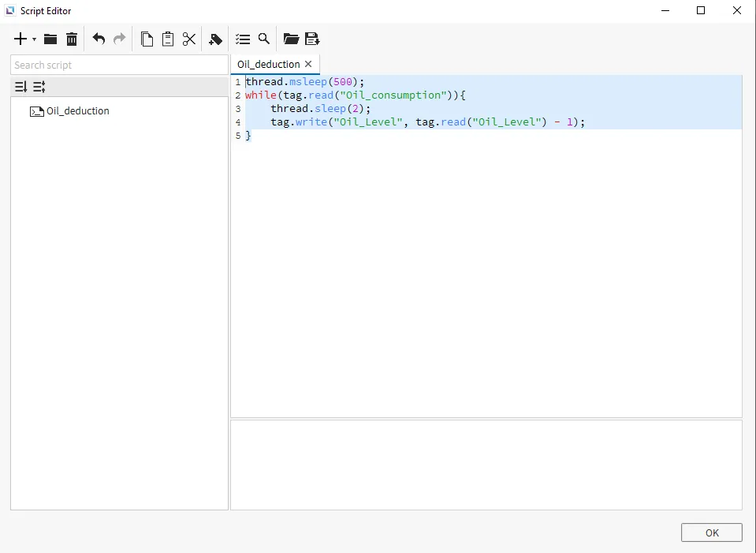The height and width of the screenshot is (553, 756).
Task: Open find with the magnifier icon
Action: point(264,39)
